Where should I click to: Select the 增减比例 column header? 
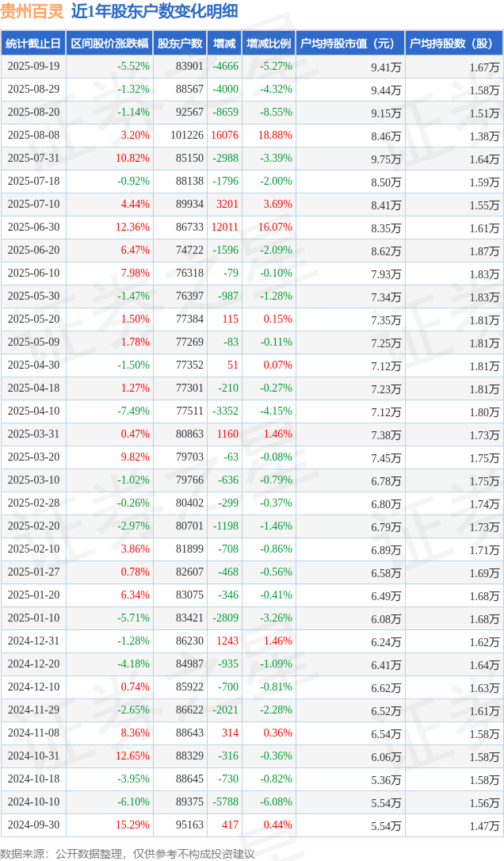pyautogui.click(x=268, y=44)
